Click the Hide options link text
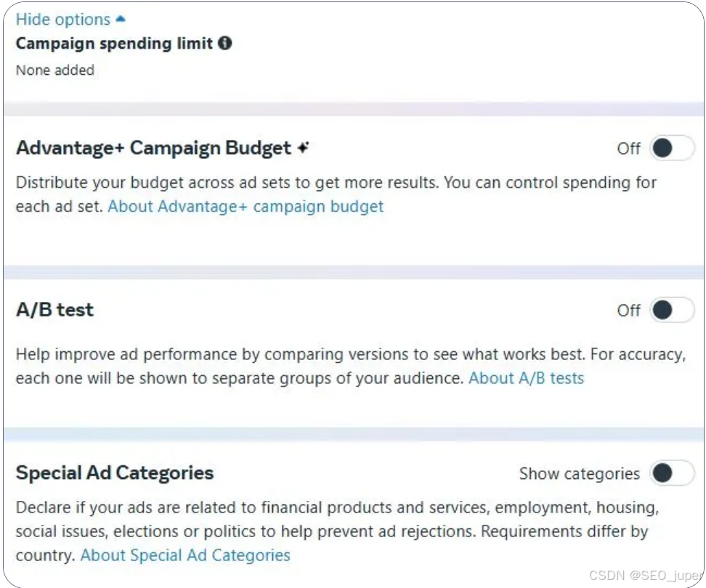 click(x=63, y=20)
